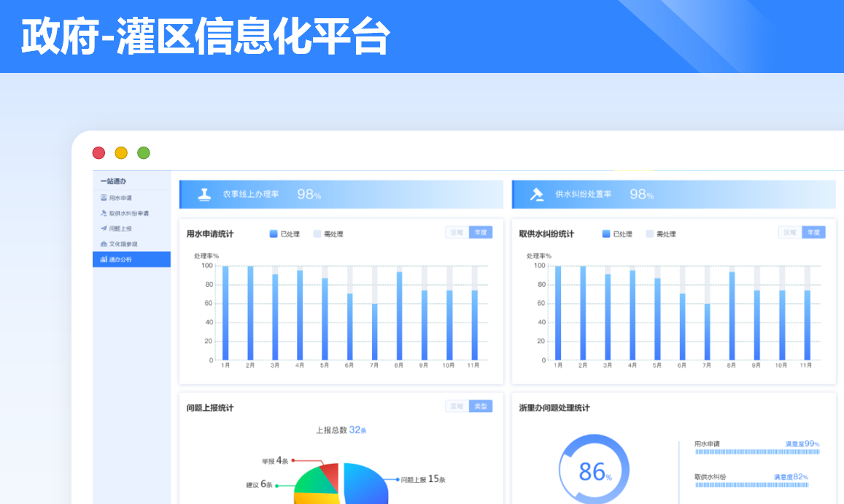
Task: Select 区域 toggle in 取供水纠纷统计 card
Action: 789,233
